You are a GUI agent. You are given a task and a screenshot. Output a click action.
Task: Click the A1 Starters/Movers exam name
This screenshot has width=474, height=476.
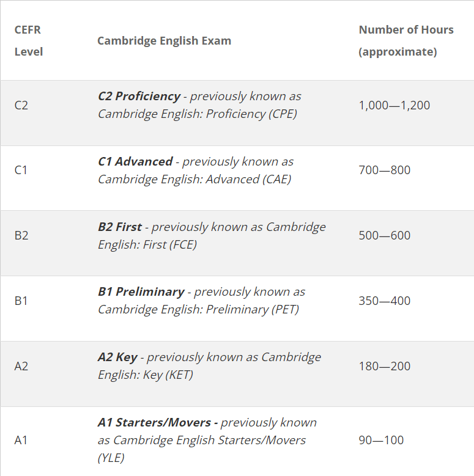pyautogui.click(x=158, y=423)
